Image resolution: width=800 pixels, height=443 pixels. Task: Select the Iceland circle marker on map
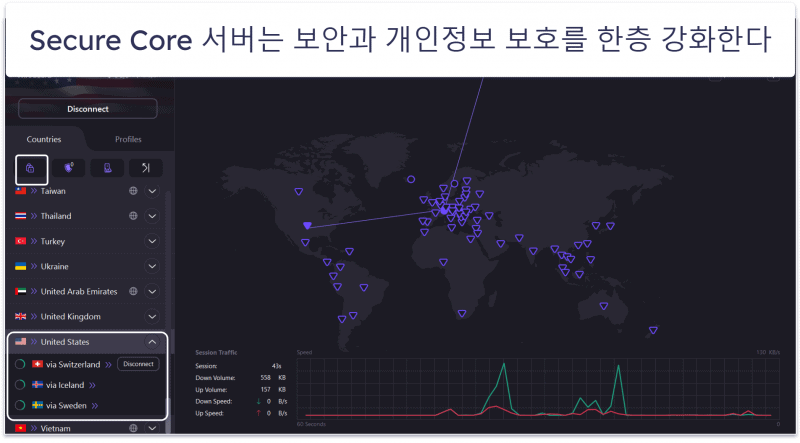point(411,179)
